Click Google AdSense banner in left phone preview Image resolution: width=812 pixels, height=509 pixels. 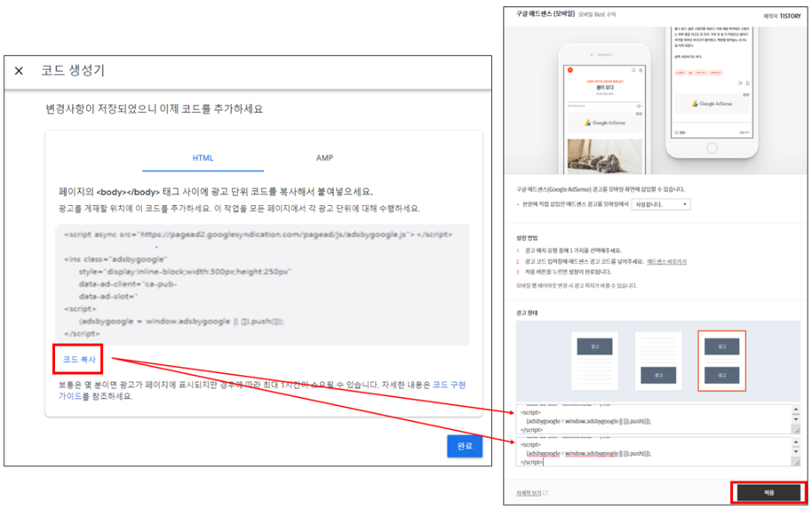coord(605,123)
